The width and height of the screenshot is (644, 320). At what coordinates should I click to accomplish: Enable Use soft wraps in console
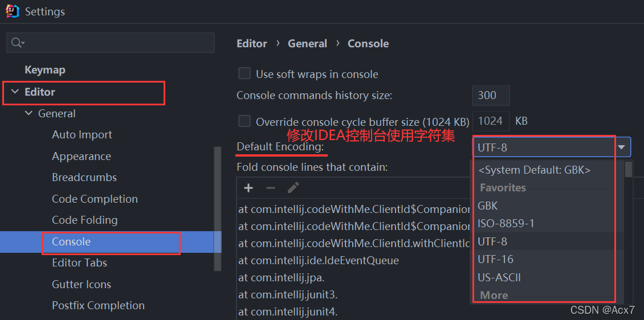pyautogui.click(x=244, y=73)
